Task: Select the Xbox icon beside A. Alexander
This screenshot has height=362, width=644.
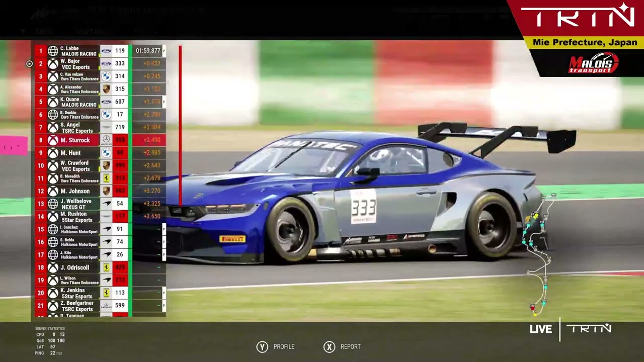Action: point(53,89)
